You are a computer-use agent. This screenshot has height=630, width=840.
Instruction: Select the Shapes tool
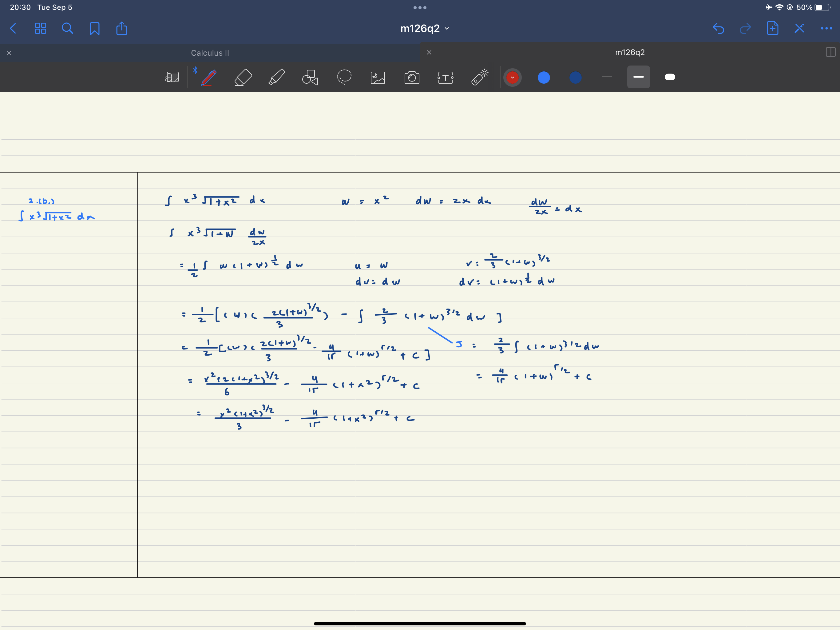point(310,78)
